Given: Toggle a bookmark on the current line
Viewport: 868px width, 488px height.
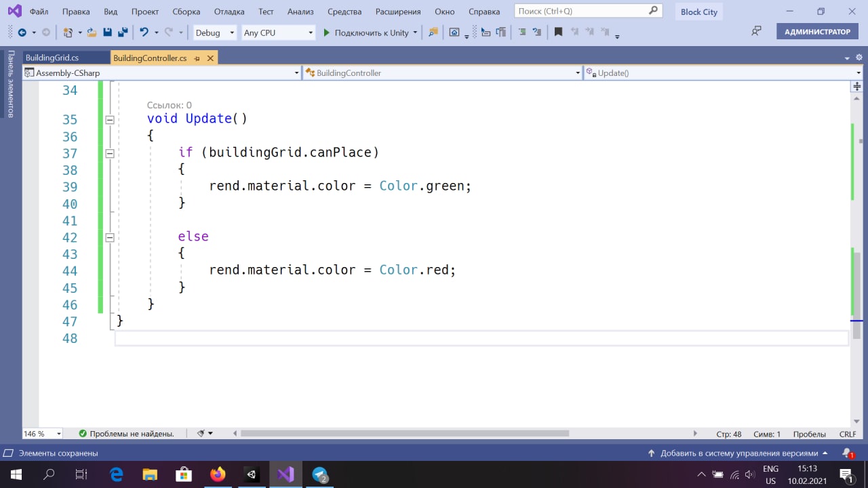Looking at the screenshot, I should coord(558,33).
